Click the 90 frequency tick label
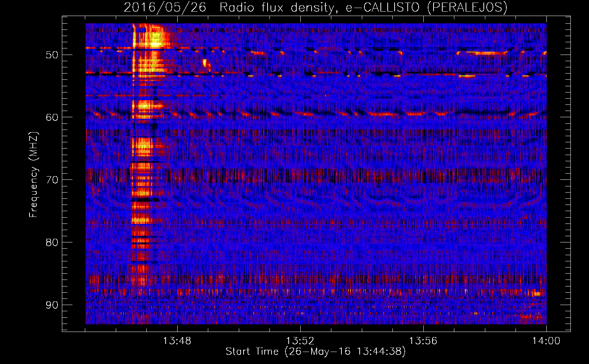589x364 pixels. pos(52,305)
